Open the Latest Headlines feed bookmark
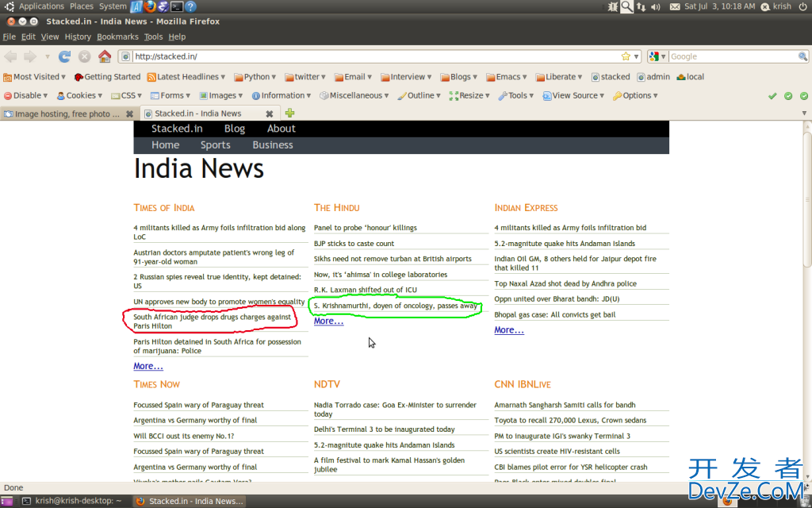 click(186, 77)
